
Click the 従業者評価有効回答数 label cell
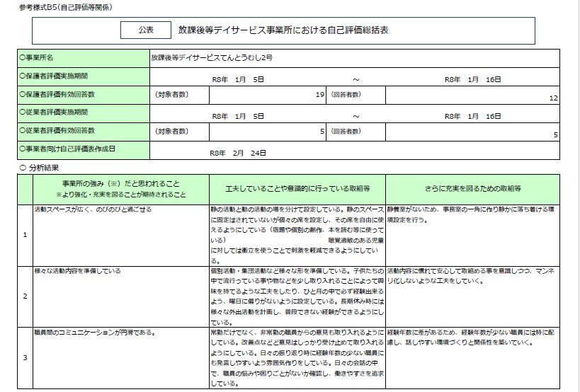(x=82, y=130)
